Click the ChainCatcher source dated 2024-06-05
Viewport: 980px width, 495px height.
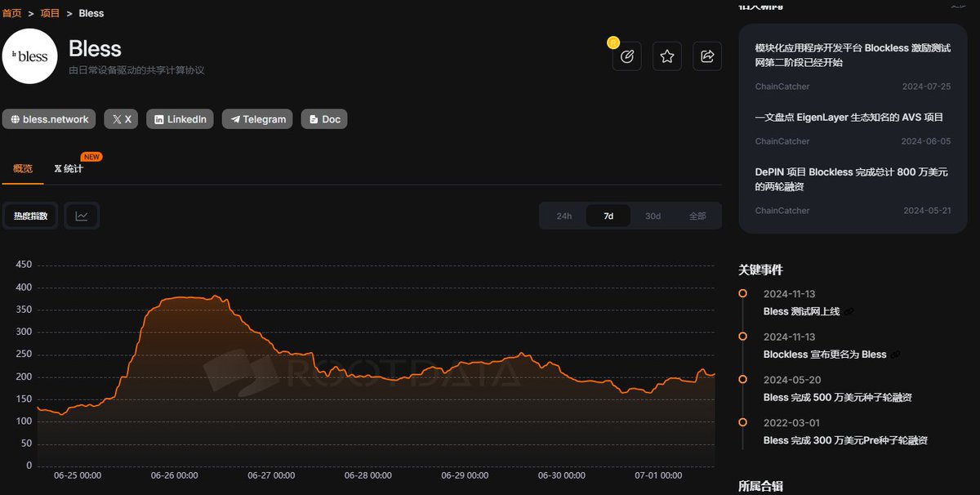tap(782, 141)
